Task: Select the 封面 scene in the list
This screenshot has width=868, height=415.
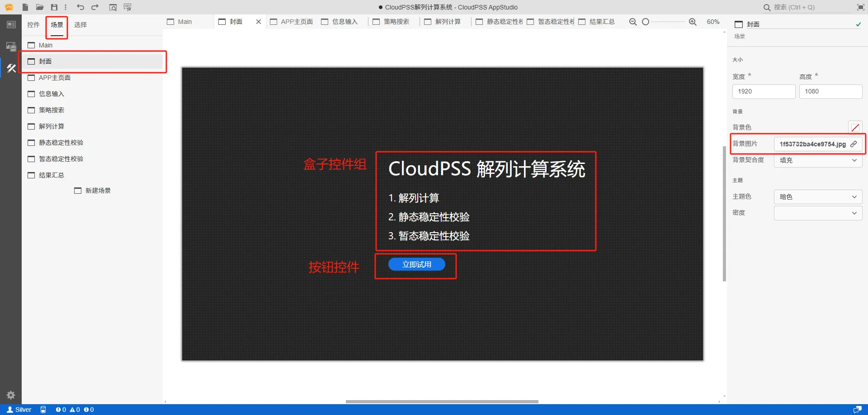Action: point(93,61)
